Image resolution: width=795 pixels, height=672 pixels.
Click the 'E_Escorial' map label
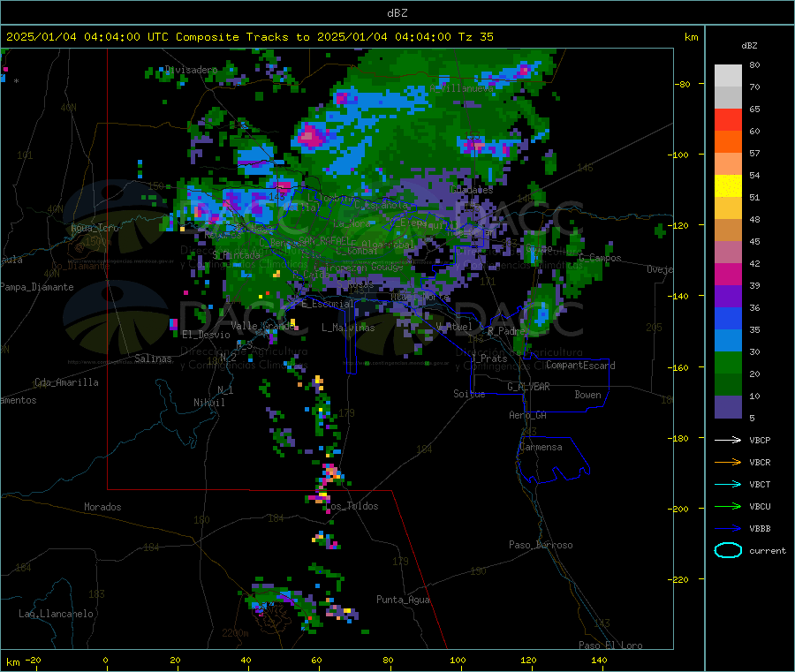(x=328, y=304)
